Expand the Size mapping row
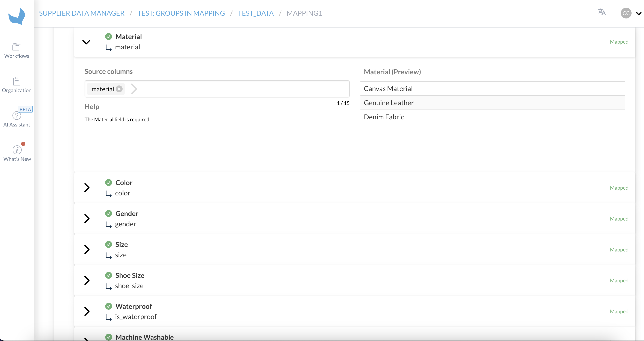 (87, 250)
